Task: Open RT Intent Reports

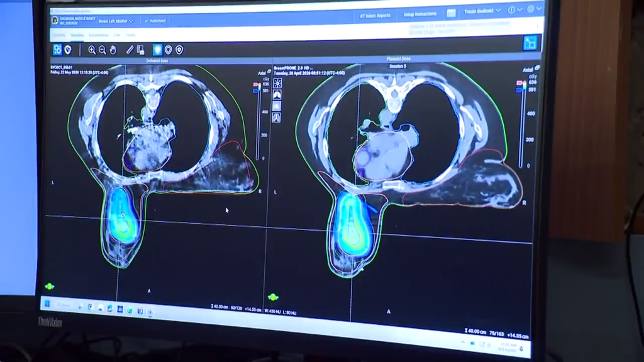Action: click(375, 16)
